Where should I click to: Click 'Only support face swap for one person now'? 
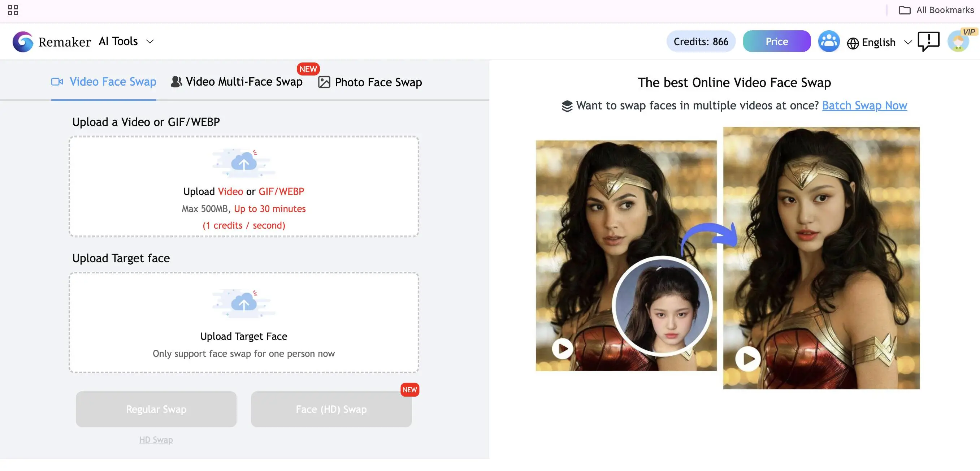pyautogui.click(x=243, y=354)
